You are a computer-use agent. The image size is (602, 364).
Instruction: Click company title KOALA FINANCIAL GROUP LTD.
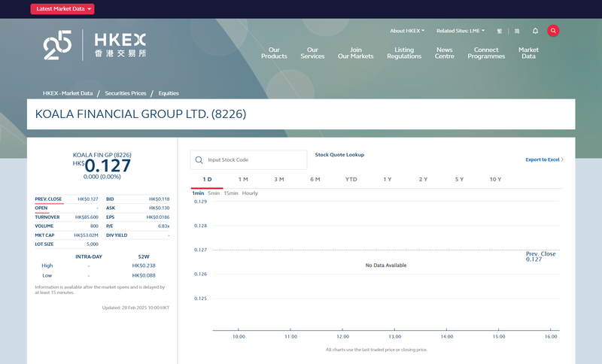(141, 114)
